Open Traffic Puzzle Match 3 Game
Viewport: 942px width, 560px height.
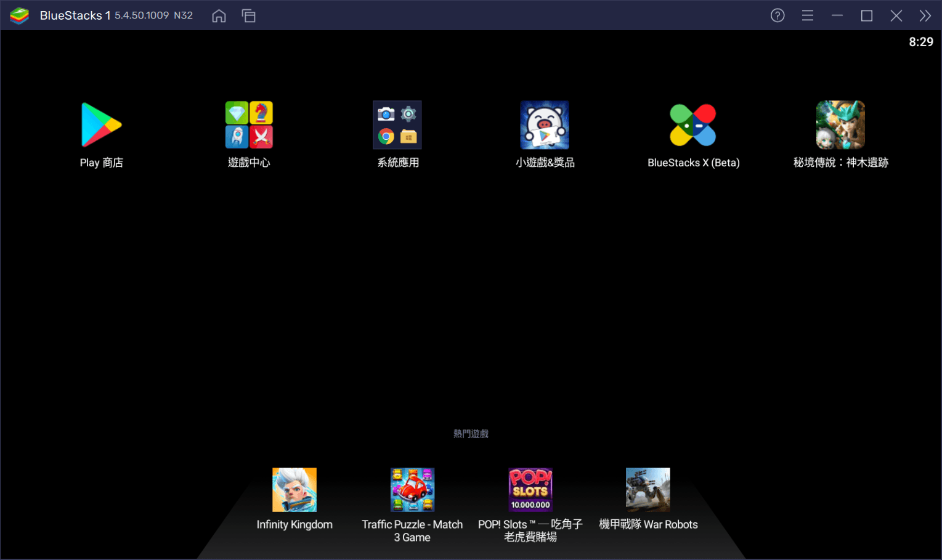[412, 490]
